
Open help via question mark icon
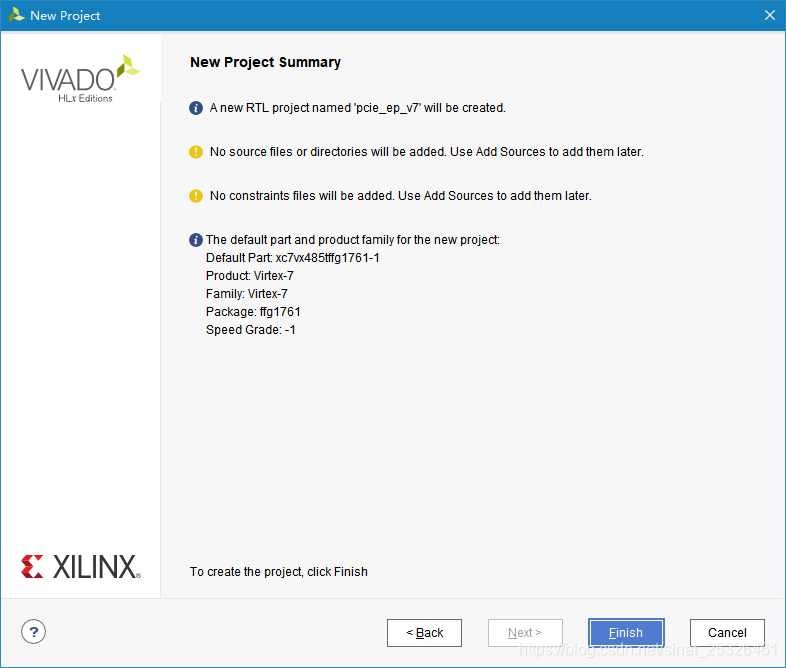click(34, 632)
